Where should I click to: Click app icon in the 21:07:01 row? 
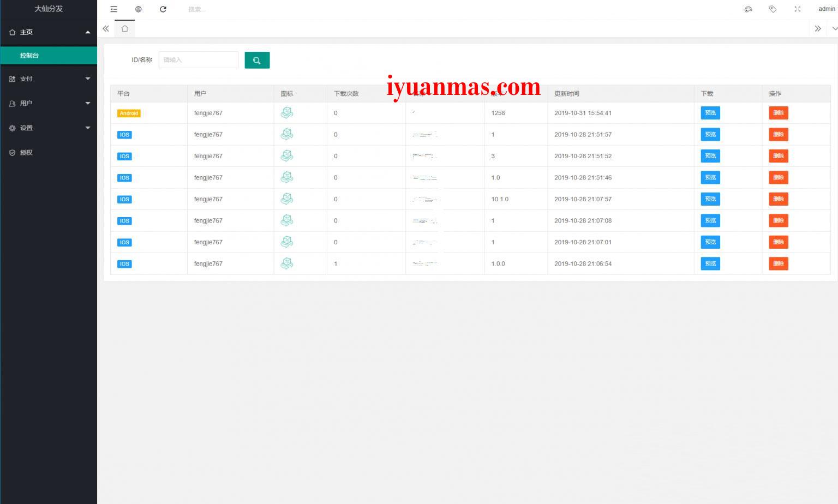click(287, 242)
